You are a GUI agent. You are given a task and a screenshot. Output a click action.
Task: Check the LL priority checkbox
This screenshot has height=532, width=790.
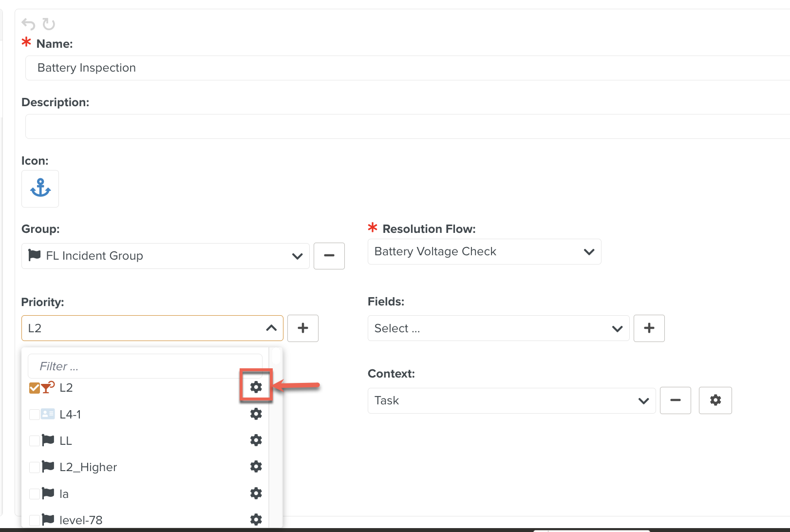point(34,440)
